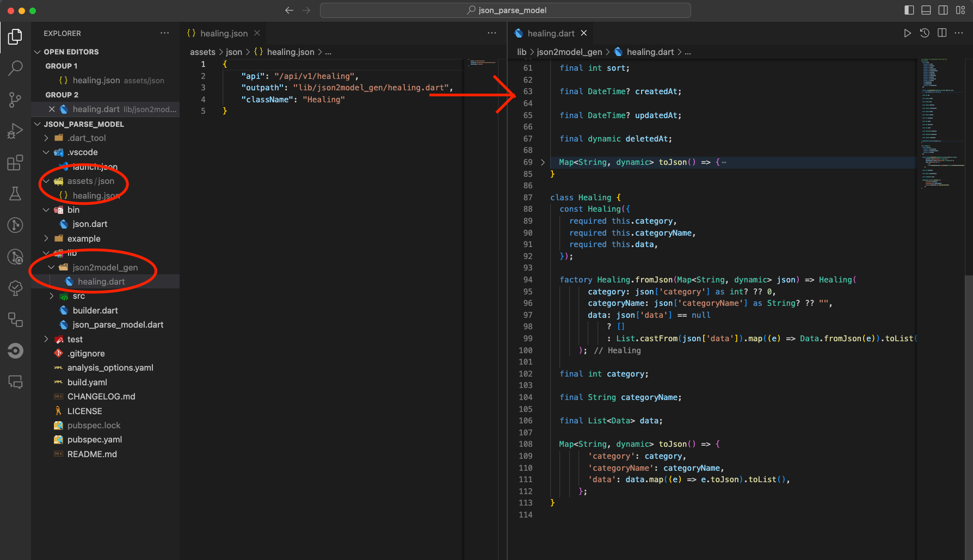Switch to the healing.json tab
The height and width of the screenshot is (560, 973).
223,33
